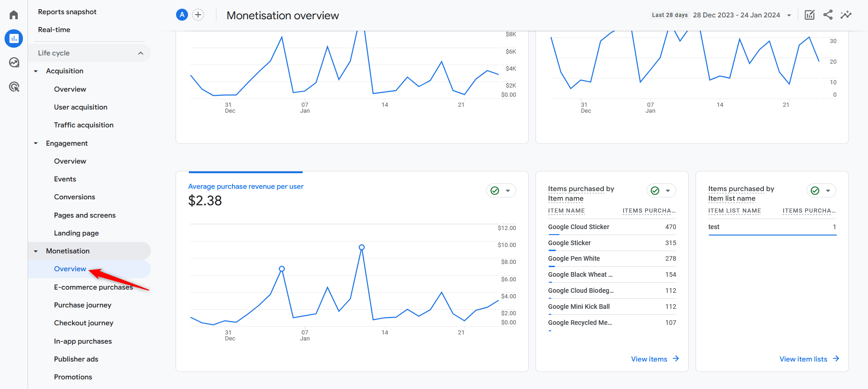Open In-app purchases report
The image size is (868, 389).
pos(83,341)
